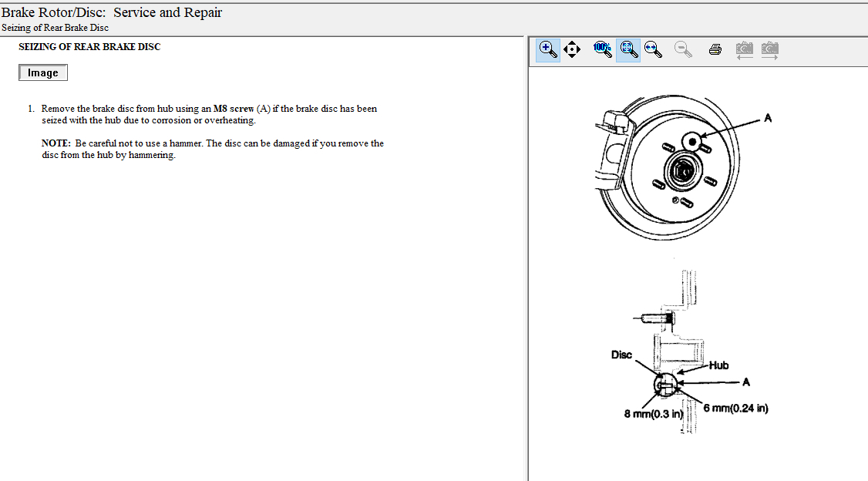This screenshot has height=481, width=868.
Task: Click the Disc label in the lower diagram
Action: tap(621, 355)
